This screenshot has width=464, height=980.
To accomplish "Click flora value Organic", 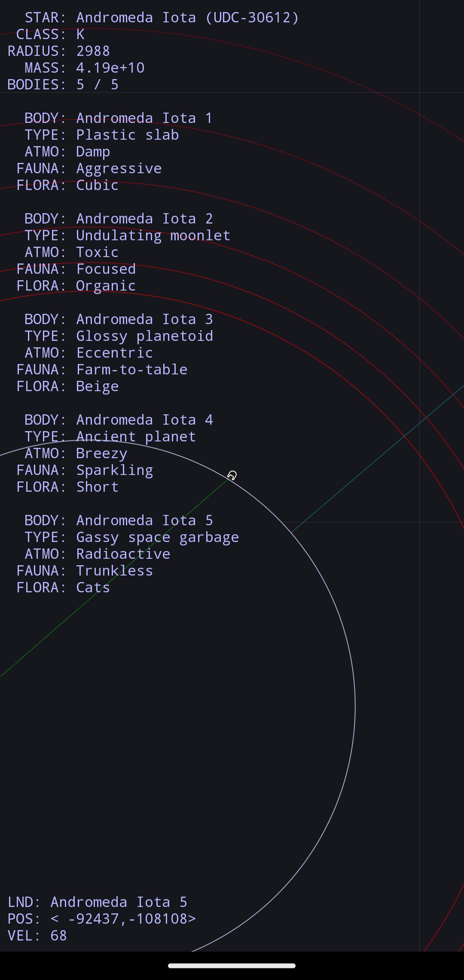I will pos(106,286).
